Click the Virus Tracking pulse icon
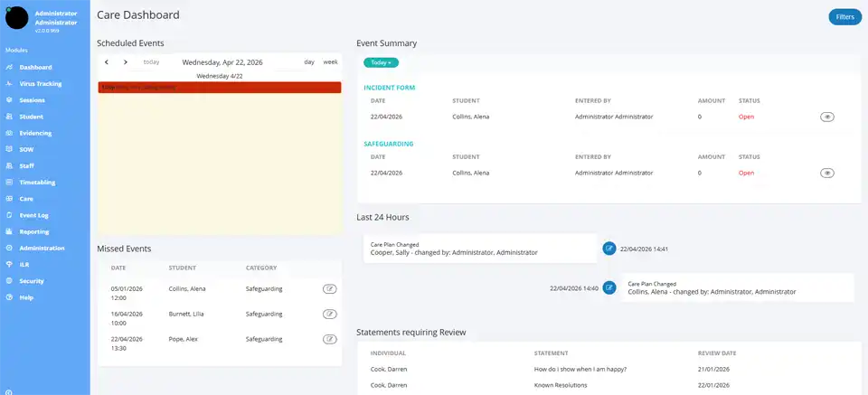This screenshot has width=868, height=395. 8,84
